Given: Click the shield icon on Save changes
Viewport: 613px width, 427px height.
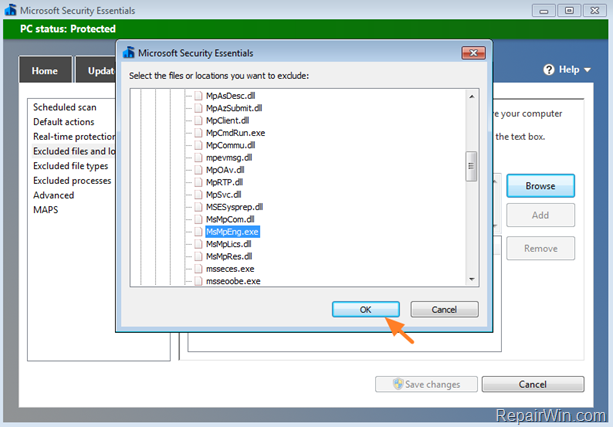Looking at the screenshot, I should coord(398,384).
